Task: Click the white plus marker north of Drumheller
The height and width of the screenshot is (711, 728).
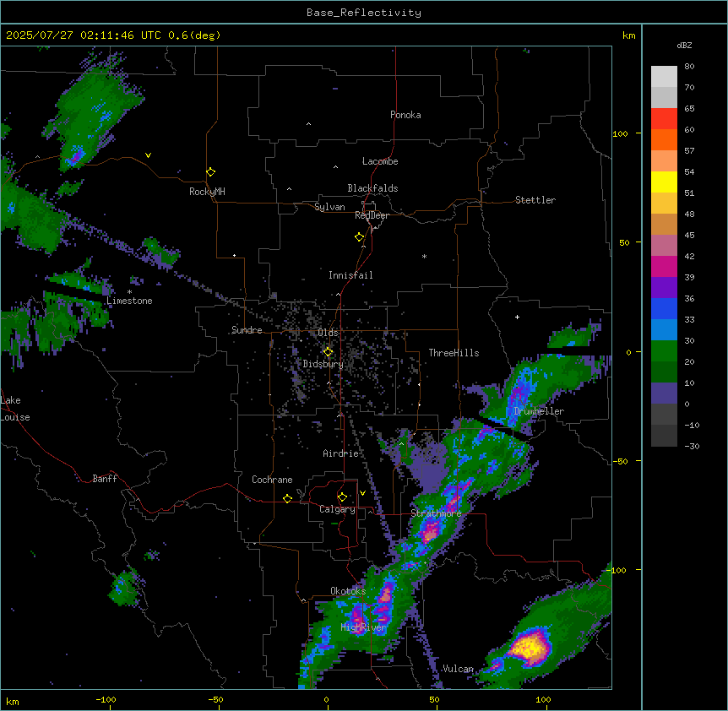Action: (x=517, y=317)
